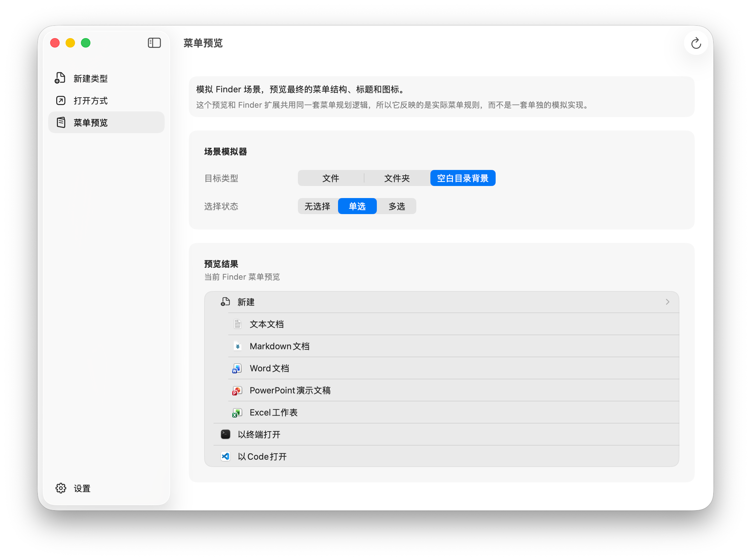Image resolution: width=751 pixels, height=560 pixels.
Task: Click the VS Code icon beside 以 Code 打开
Action: (226, 456)
